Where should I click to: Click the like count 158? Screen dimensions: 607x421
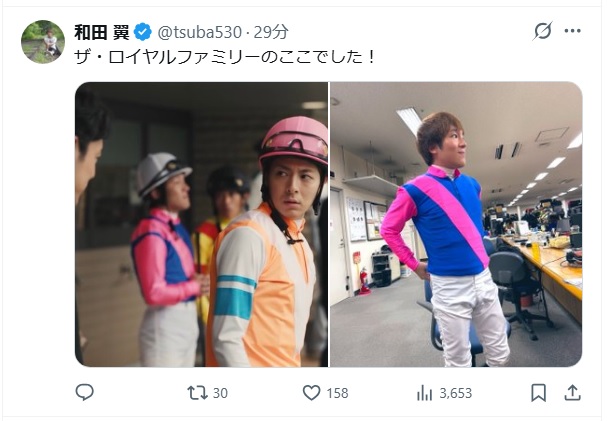(337, 393)
